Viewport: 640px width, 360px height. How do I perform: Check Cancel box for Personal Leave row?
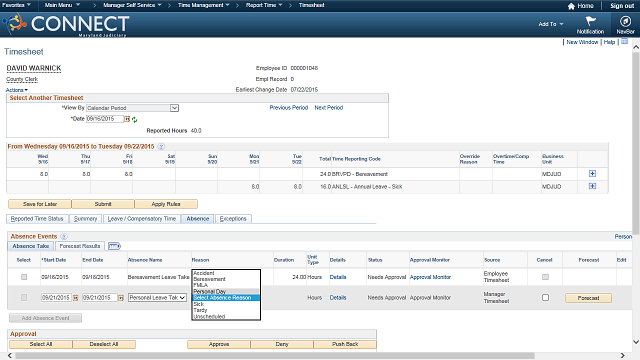pyautogui.click(x=545, y=298)
